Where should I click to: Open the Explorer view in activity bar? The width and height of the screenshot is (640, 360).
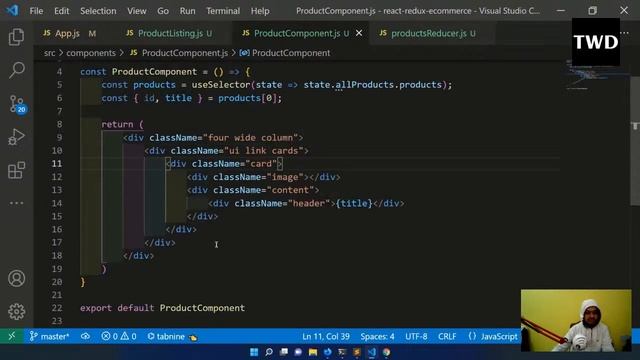click(16, 37)
